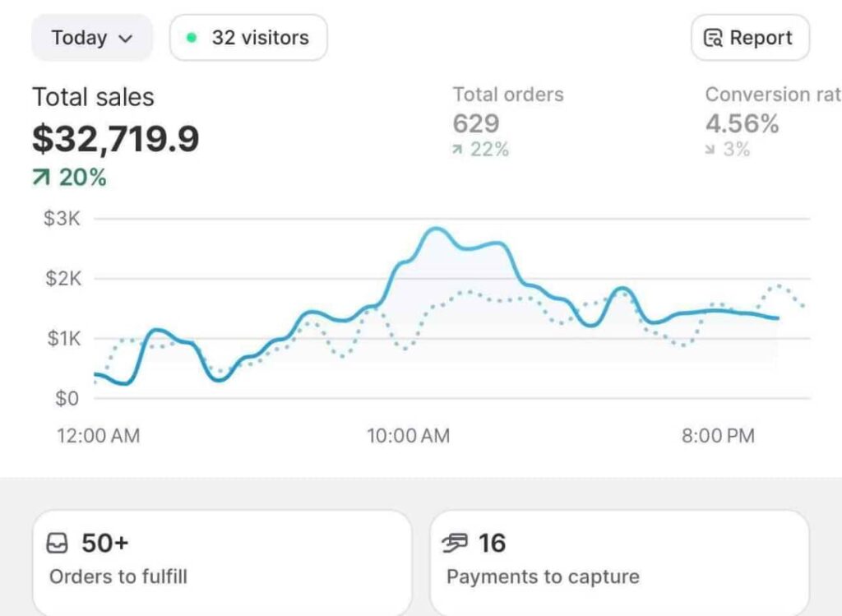Click the gray downward arrow beside 3%
Image resolution: width=842 pixels, height=616 pixels.
pyautogui.click(x=711, y=150)
